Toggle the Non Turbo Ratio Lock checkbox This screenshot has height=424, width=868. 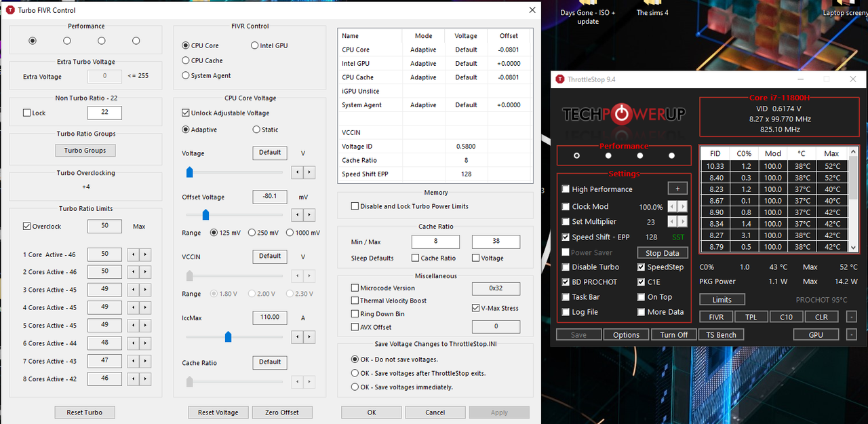27,113
